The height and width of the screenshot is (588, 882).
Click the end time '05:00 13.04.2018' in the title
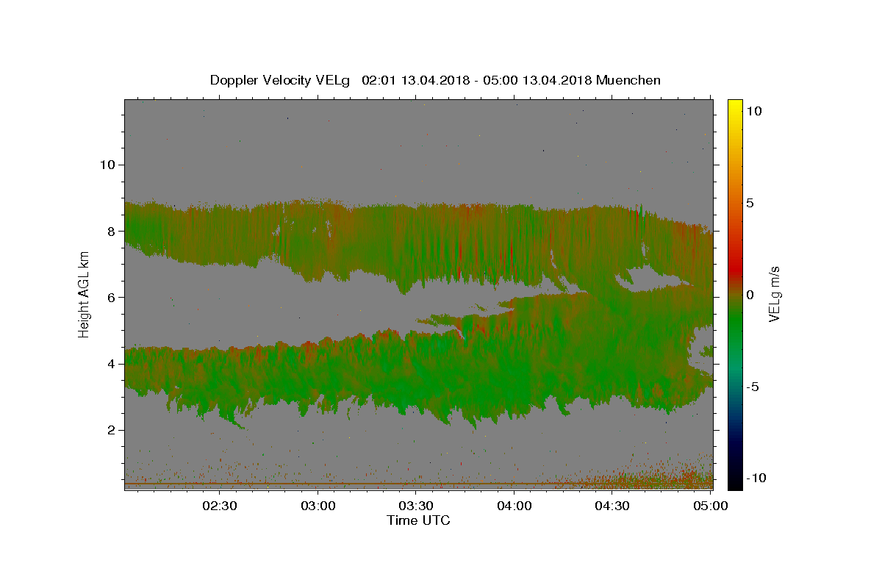point(539,80)
